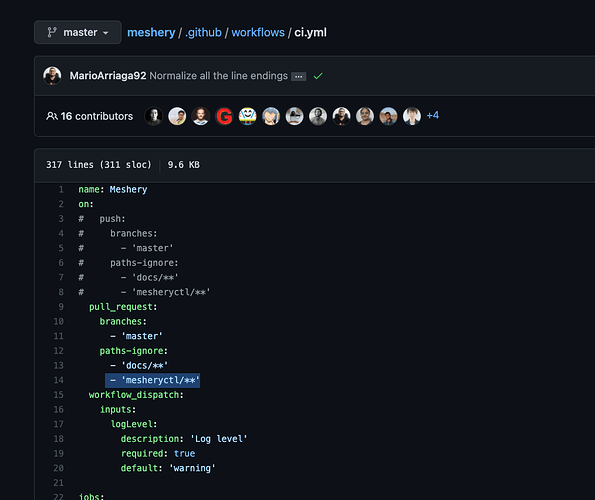Click the MarioArriaga92 username
The width and height of the screenshot is (595, 500).
click(x=108, y=76)
